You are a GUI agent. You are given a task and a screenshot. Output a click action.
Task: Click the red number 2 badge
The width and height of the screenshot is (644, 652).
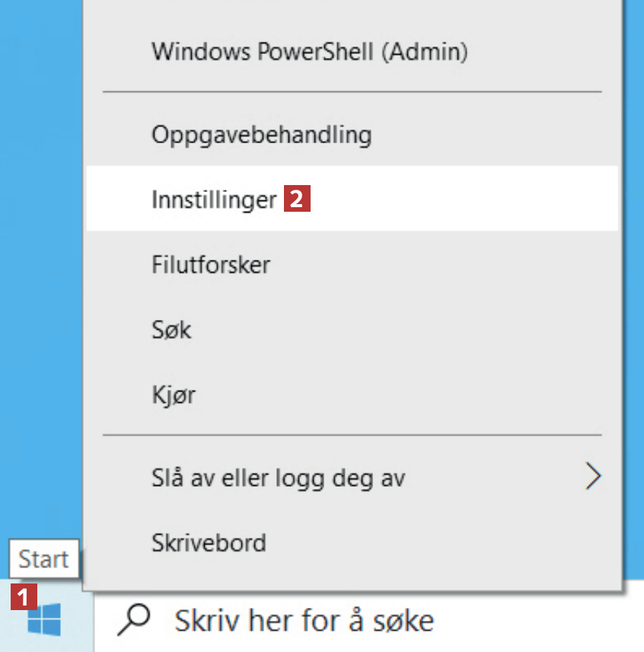tap(297, 200)
